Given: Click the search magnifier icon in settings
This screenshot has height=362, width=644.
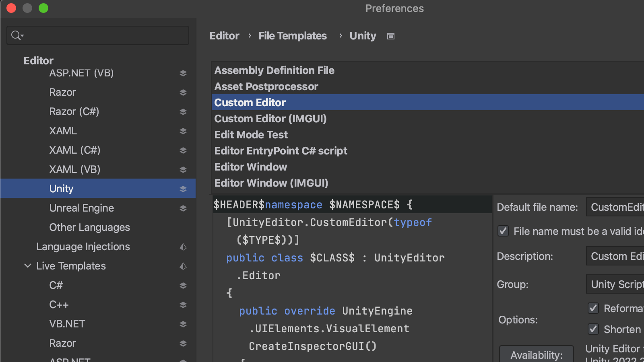Looking at the screenshot, I should point(17,35).
